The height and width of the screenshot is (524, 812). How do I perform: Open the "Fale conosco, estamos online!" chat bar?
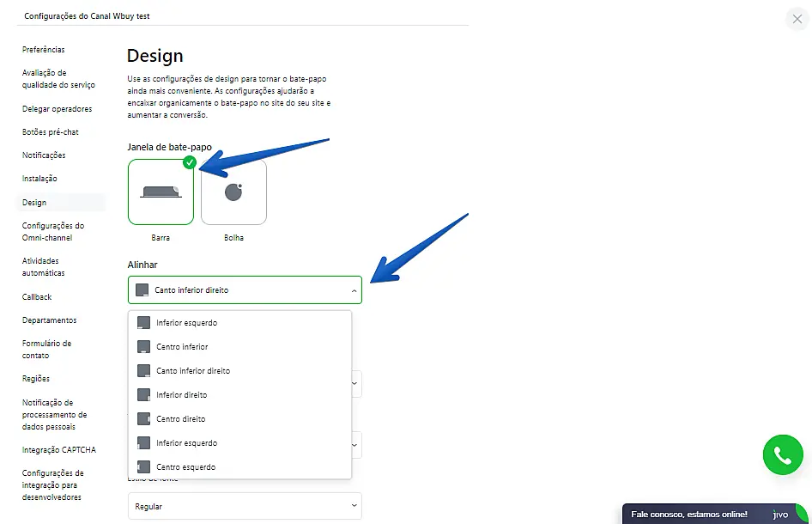[x=689, y=515]
